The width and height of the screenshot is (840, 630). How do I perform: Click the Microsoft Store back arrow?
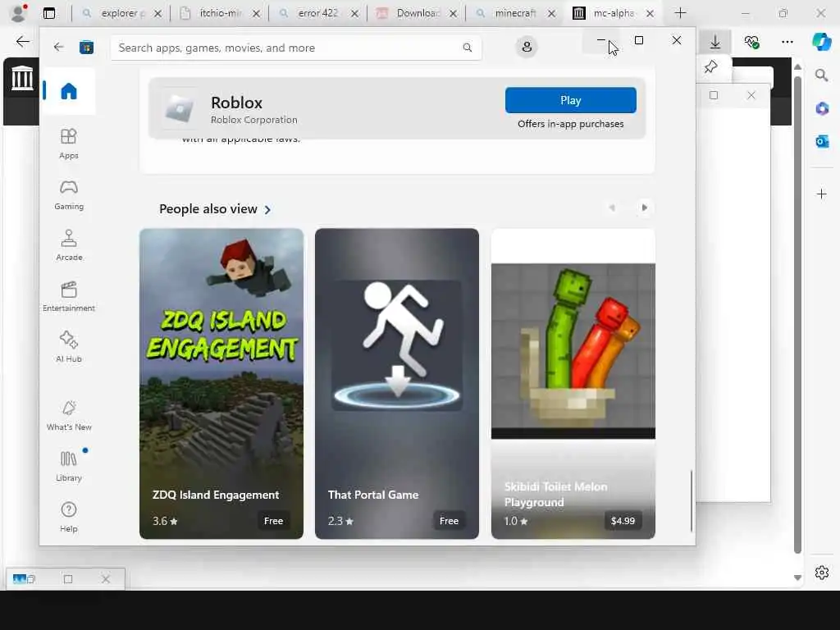58,47
